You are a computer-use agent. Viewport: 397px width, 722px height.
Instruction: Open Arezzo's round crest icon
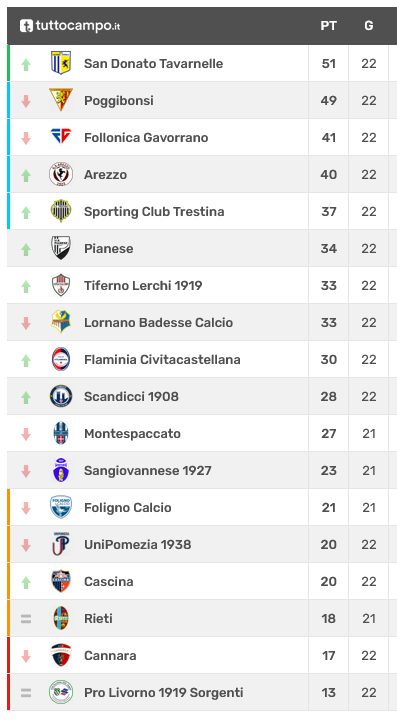[61, 174]
